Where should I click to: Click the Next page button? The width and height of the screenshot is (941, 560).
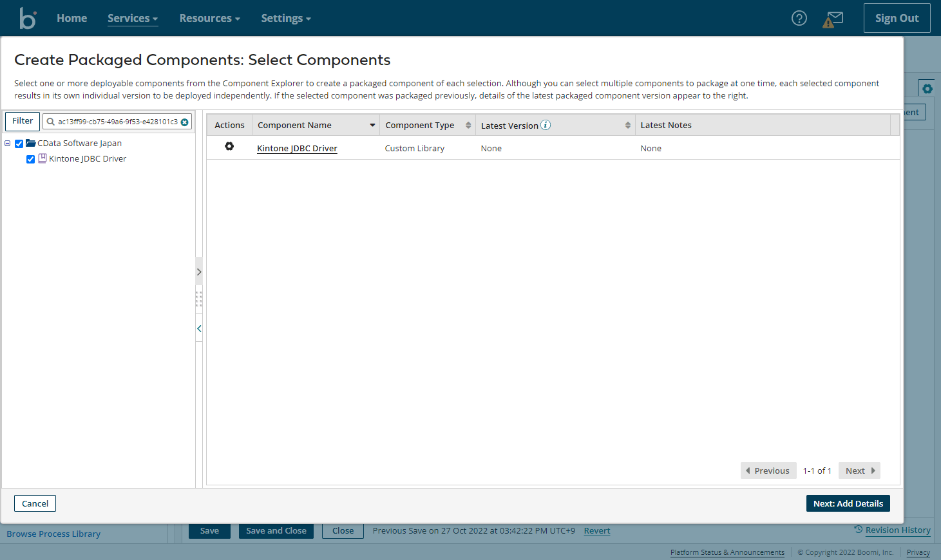coord(859,471)
